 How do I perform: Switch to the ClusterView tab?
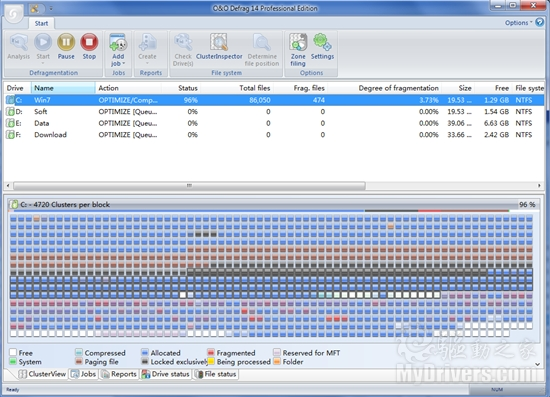point(42,374)
